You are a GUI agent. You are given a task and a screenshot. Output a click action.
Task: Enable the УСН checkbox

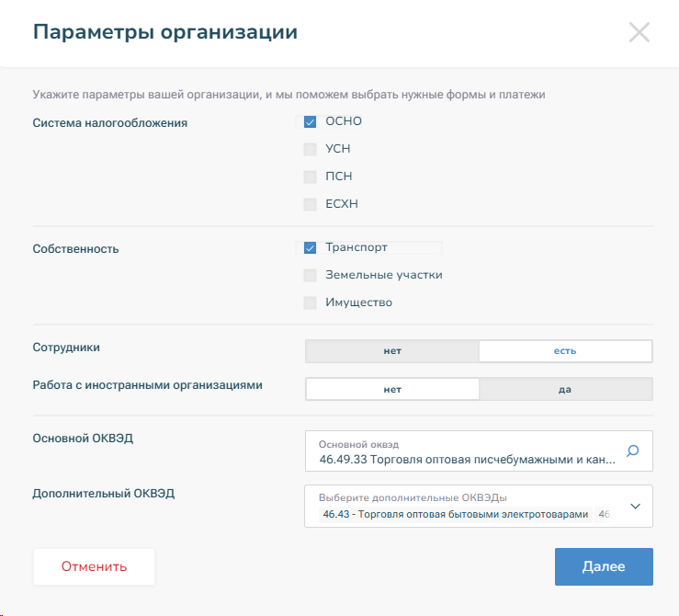click(x=311, y=149)
